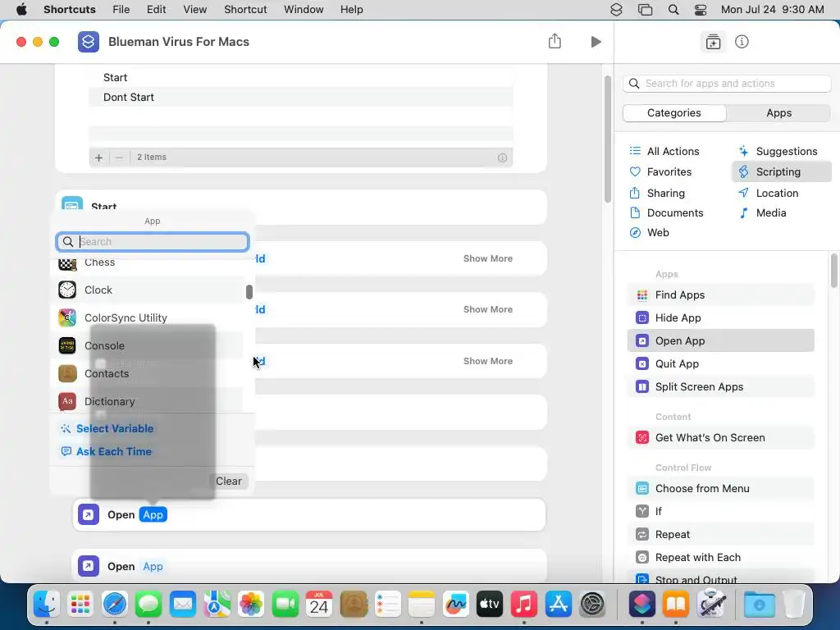Click the Clear button in the app picker
The height and width of the screenshot is (630, 840).
(x=229, y=481)
